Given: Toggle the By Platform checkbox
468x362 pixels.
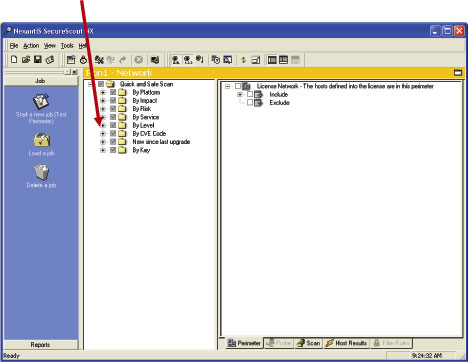Looking at the screenshot, I should click(x=113, y=92).
